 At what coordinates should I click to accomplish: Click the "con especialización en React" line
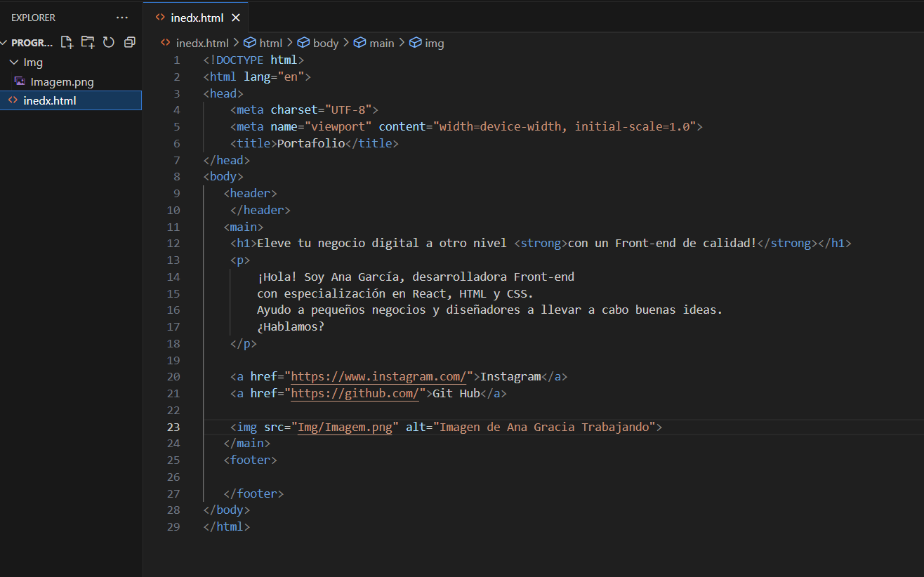pyautogui.click(x=395, y=293)
